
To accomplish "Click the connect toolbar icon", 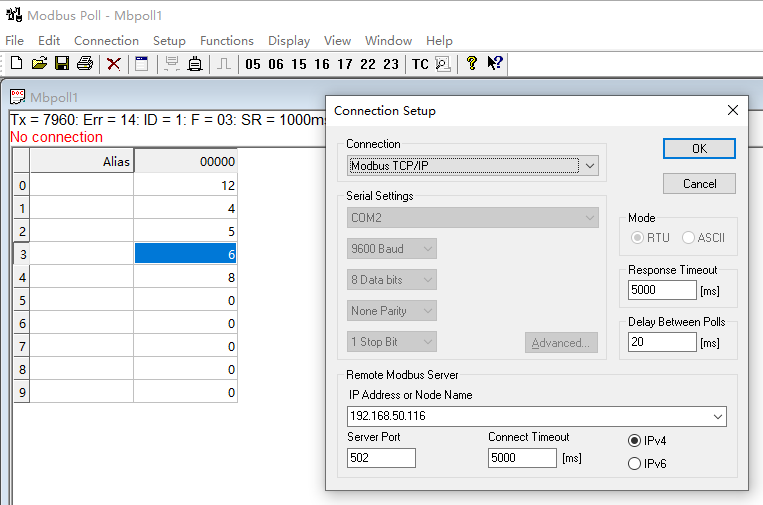I will click(x=172, y=64).
